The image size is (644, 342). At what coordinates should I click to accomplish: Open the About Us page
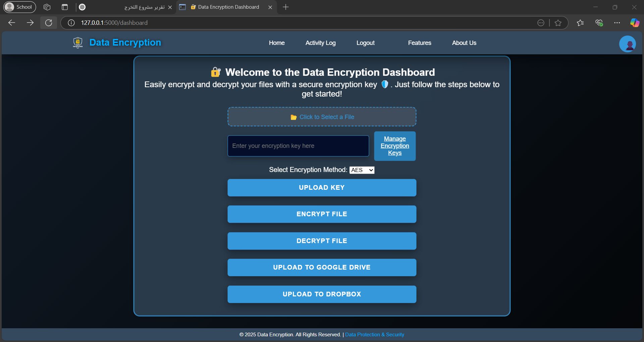464,43
